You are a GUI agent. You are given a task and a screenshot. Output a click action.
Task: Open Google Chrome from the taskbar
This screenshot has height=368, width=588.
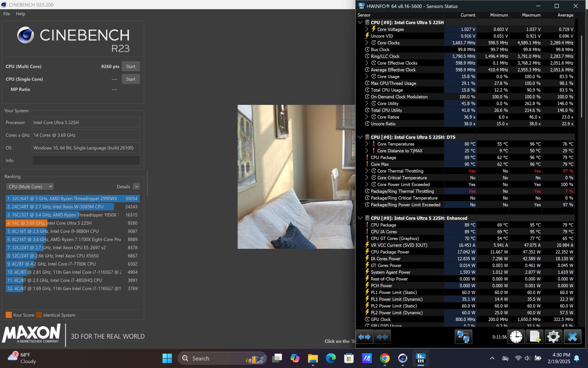(x=385, y=358)
